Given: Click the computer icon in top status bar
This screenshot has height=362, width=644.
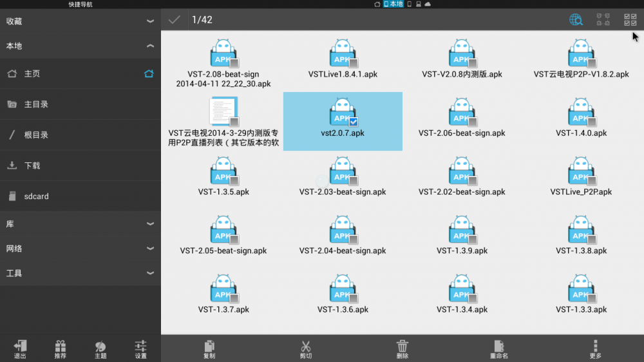Looking at the screenshot, I should pyautogui.click(x=419, y=4).
